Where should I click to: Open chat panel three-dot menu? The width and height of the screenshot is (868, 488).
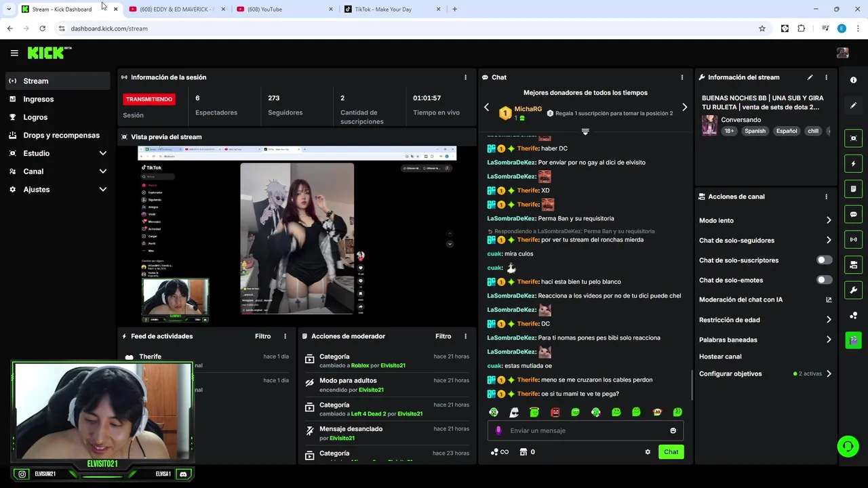[x=682, y=77]
